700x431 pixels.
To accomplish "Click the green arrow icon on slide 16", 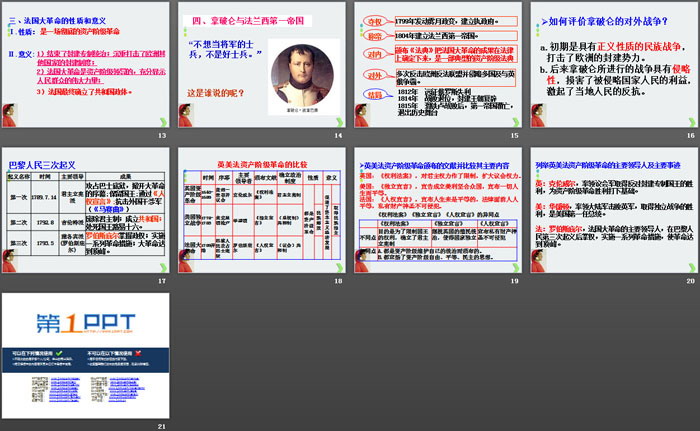I will point(692,122).
